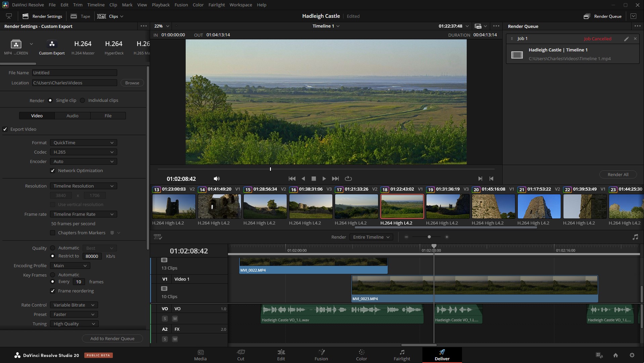Click the Render All button
The width and height of the screenshot is (644, 363).
coord(618,174)
